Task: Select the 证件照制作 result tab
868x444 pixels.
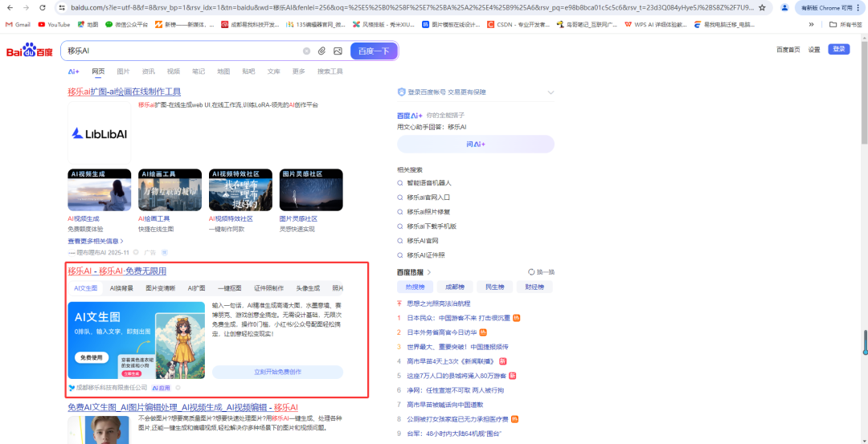Action: click(x=269, y=288)
